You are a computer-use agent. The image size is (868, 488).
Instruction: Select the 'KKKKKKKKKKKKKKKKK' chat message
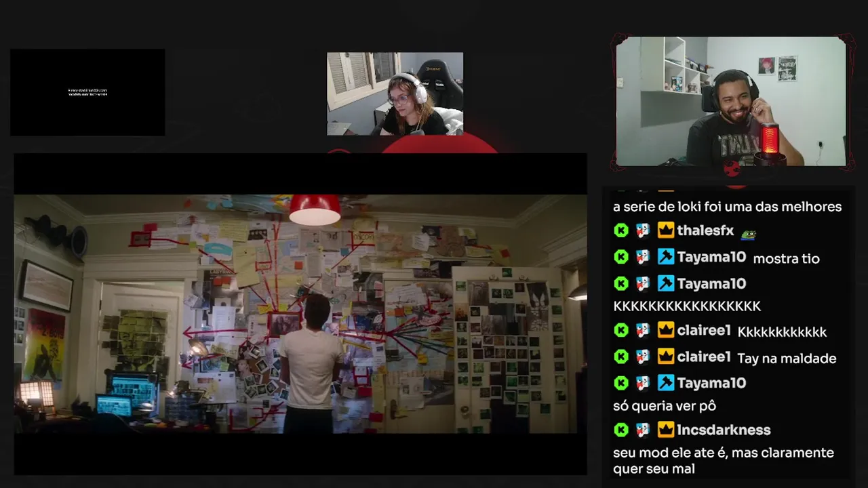[687, 306]
